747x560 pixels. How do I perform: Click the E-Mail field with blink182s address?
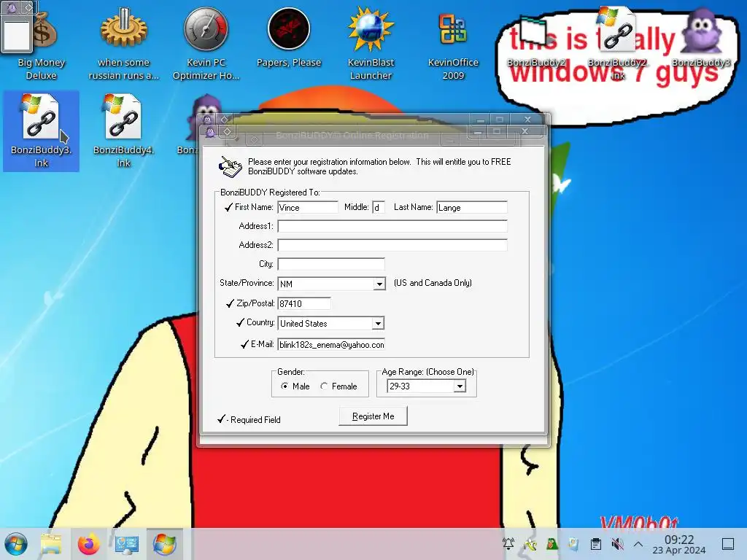(331, 345)
